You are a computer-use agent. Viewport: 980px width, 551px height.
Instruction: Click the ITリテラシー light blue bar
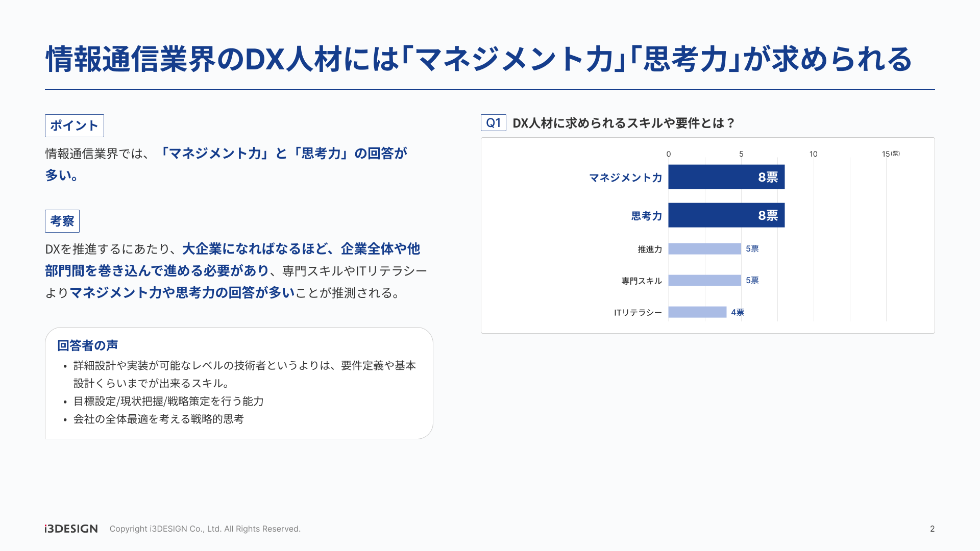[697, 312]
